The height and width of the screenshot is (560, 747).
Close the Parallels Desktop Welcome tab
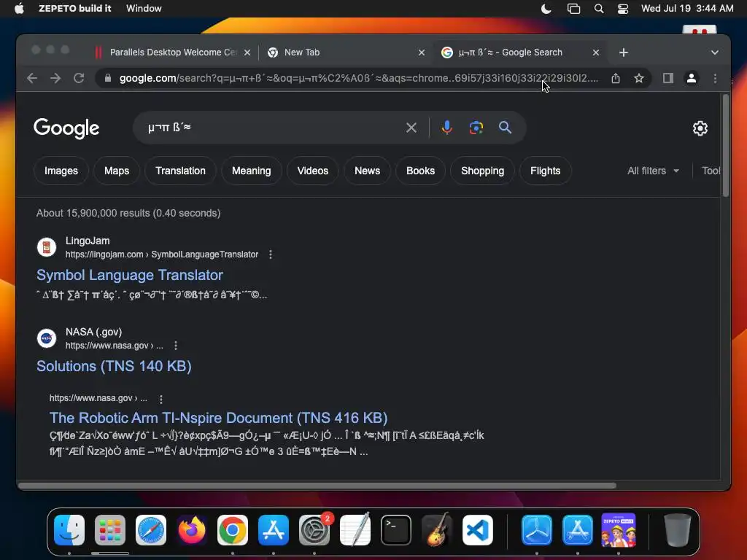coord(247,52)
